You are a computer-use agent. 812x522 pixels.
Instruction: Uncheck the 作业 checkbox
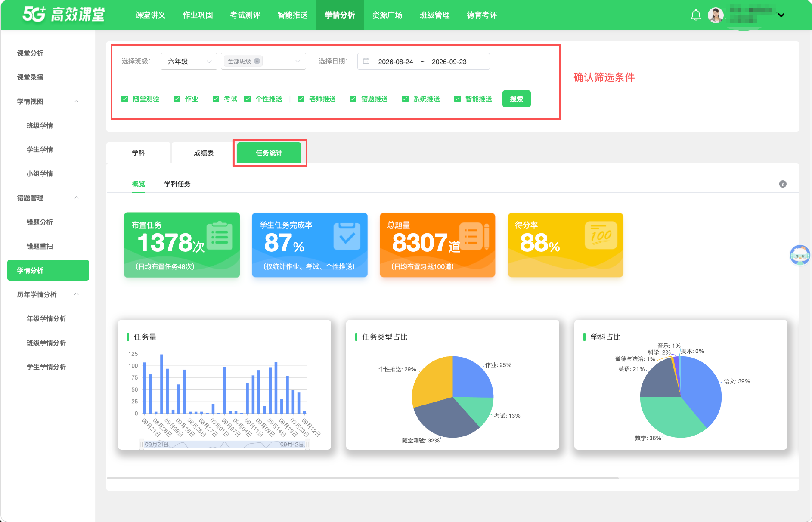click(x=177, y=99)
